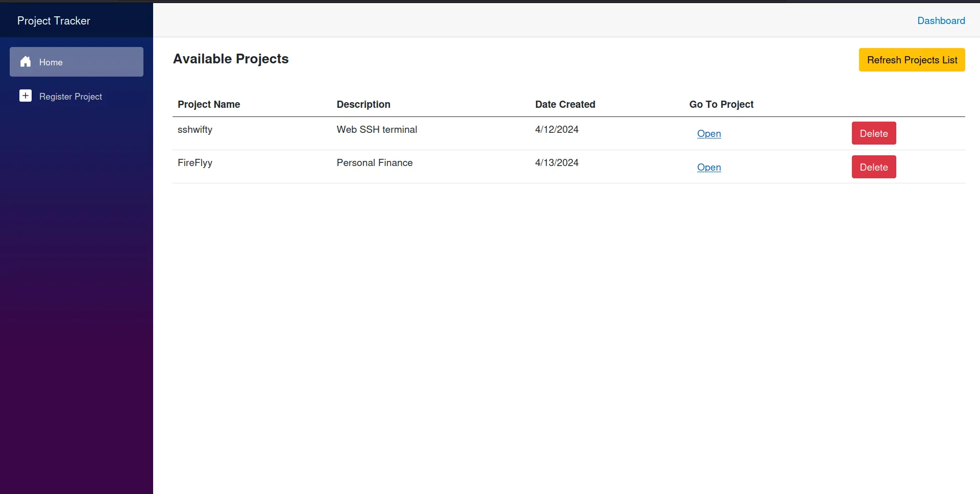Select the FireFlyy project name cell
Viewport: 980px width, 494px height.
coord(195,163)
